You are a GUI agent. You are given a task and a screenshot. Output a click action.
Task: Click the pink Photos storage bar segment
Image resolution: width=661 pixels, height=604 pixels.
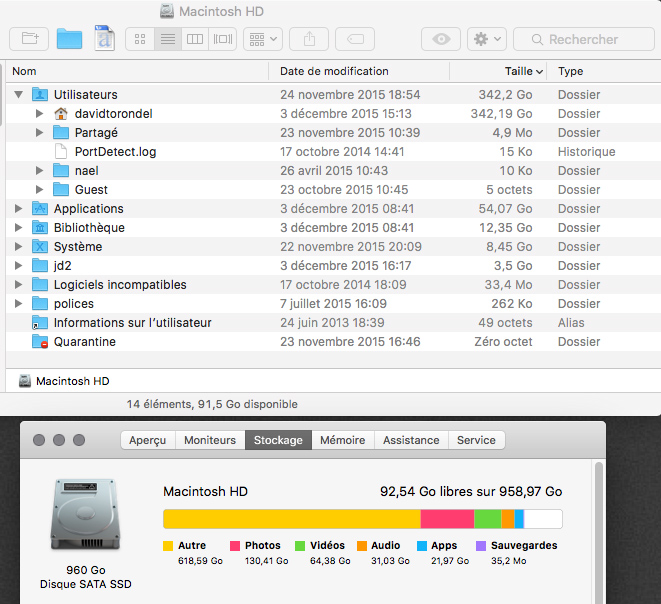pos(447,519)
